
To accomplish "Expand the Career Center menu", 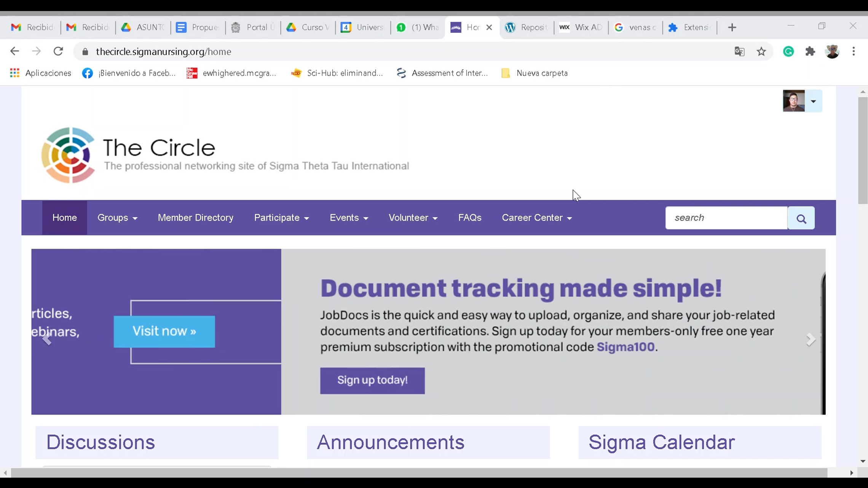I will point(537,218).
